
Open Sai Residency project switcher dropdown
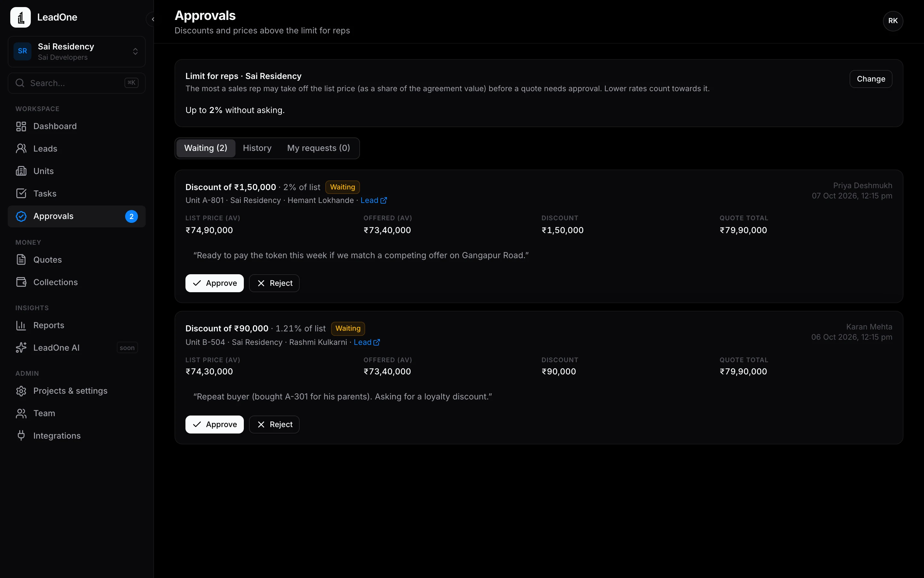[x=77, y=52]
